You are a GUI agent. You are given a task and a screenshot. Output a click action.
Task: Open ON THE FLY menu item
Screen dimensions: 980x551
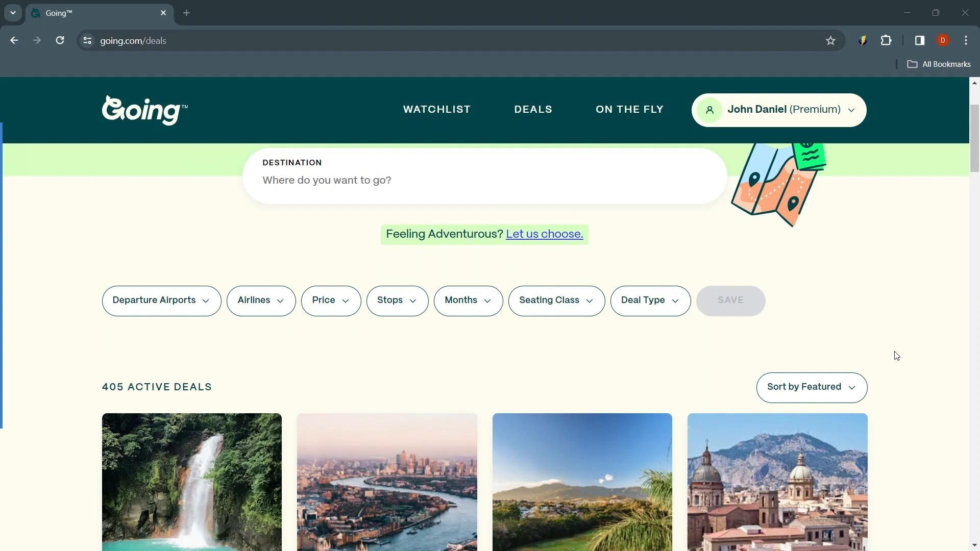(x=629, y=110)
